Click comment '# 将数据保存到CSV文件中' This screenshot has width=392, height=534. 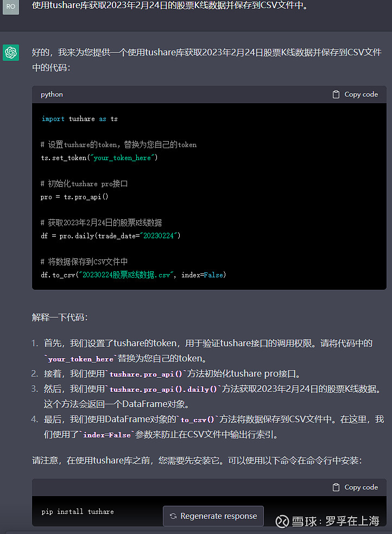tap(84, 262)
